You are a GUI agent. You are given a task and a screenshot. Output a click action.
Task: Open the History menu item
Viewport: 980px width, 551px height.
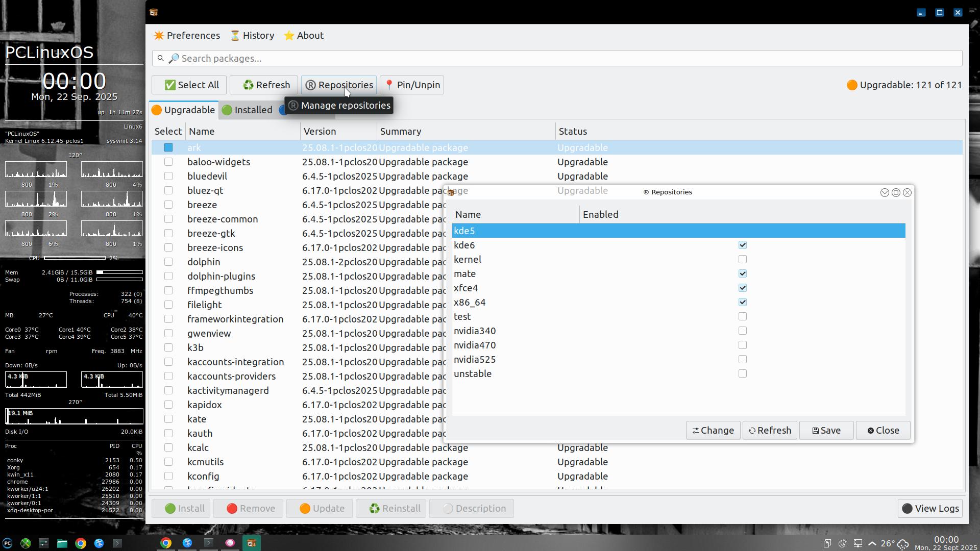click(x=252, y=36)
